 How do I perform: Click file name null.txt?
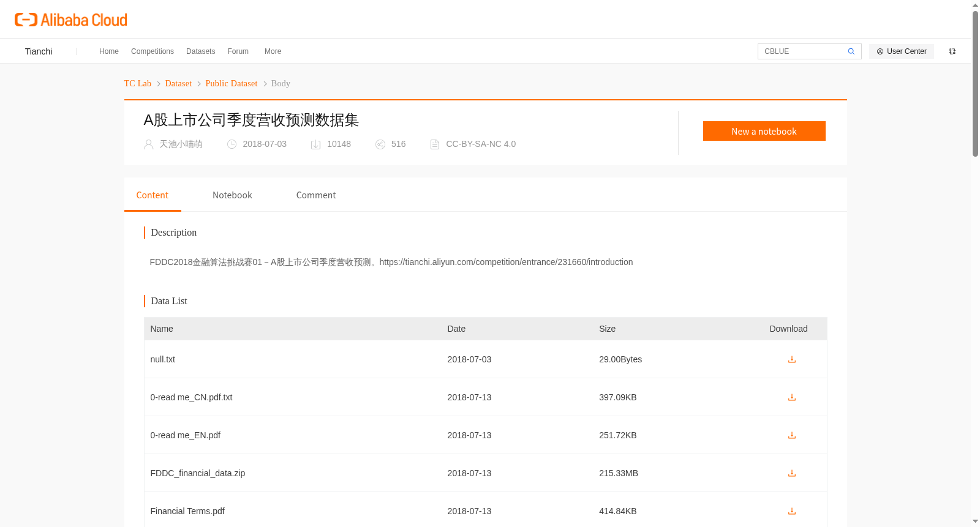(163, 359)
